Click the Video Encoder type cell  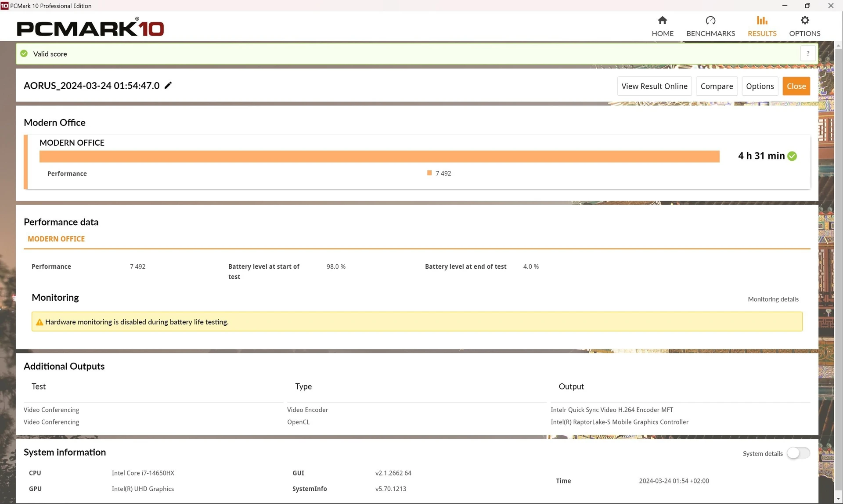coord(307,410)
